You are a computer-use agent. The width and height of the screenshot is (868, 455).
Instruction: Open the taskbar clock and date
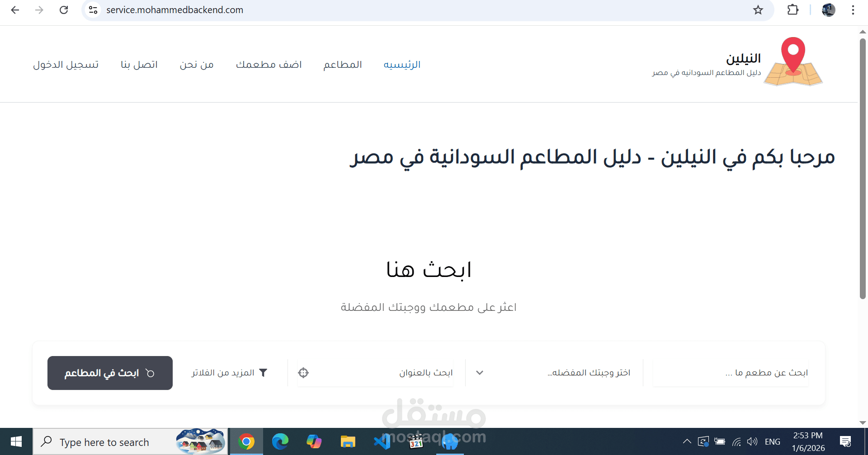point(808,441)
